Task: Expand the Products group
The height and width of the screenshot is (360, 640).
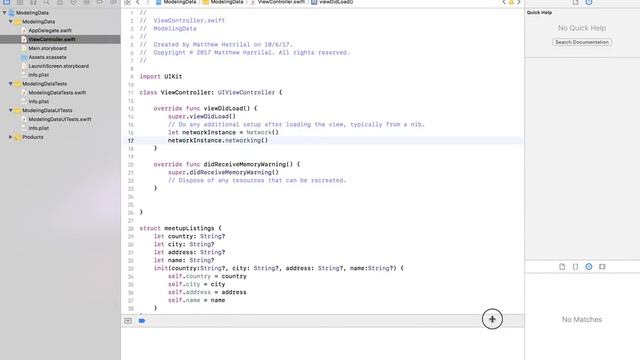Action: [x=11, y=137]
